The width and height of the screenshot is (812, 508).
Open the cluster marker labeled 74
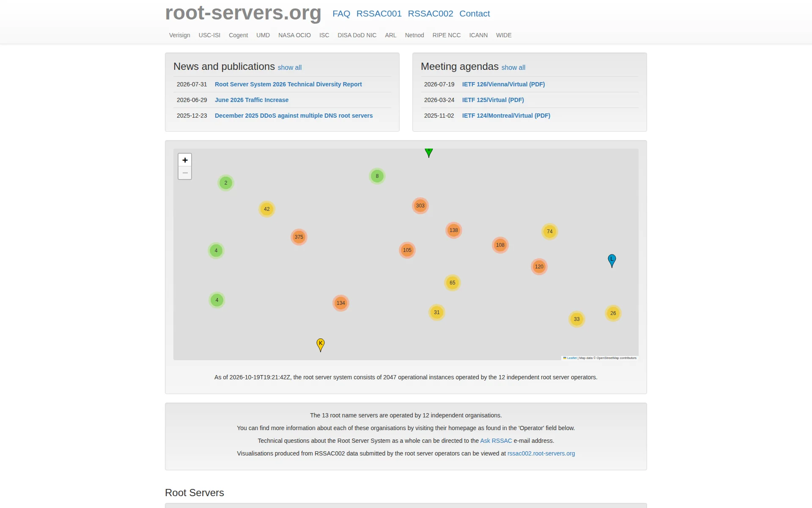tap(550, 232)
